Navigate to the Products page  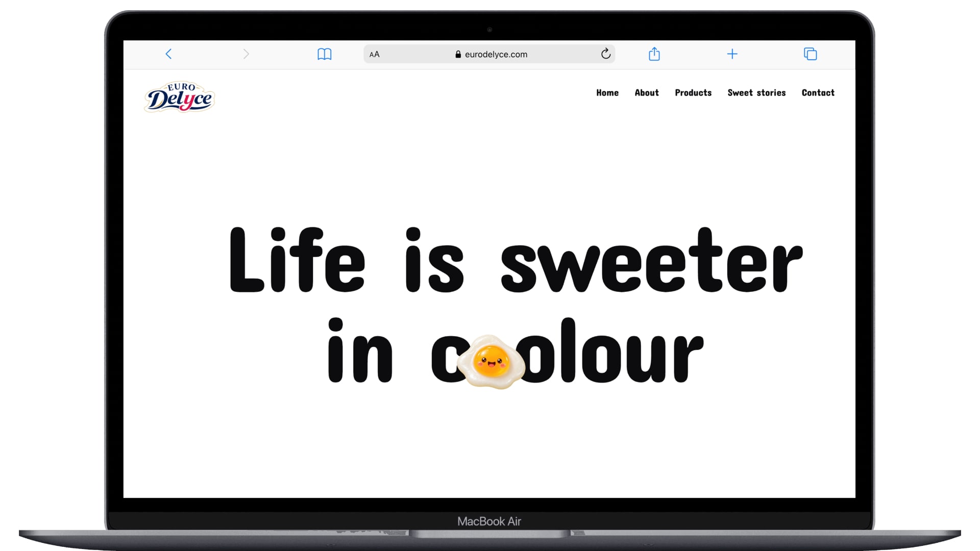tap(693, 93)
